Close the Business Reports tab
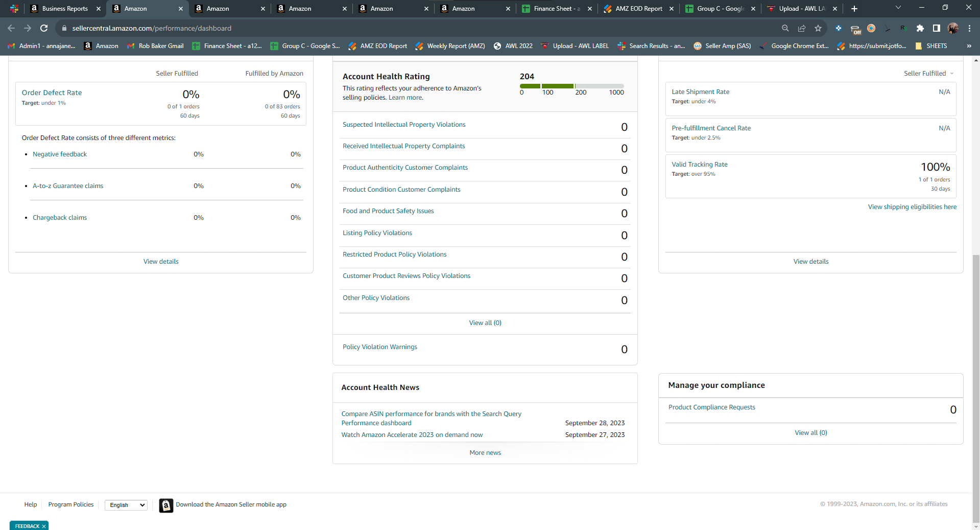This screenshot has width=980, height=530. coord(99,9)
